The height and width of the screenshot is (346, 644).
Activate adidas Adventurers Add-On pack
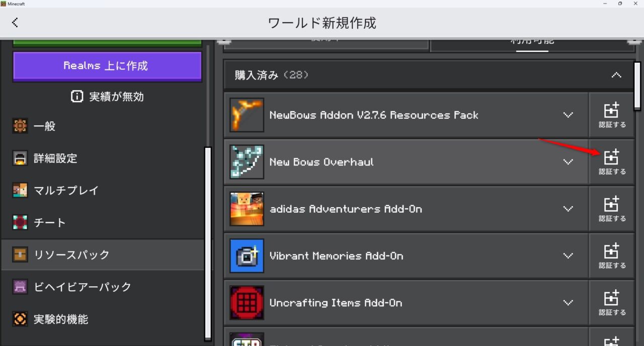(612, 209)
